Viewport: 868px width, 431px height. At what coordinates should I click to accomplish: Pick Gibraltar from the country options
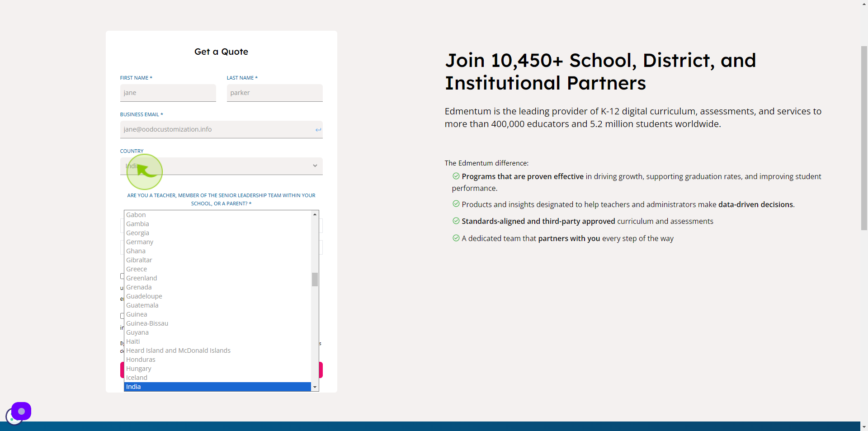[217, 260]
